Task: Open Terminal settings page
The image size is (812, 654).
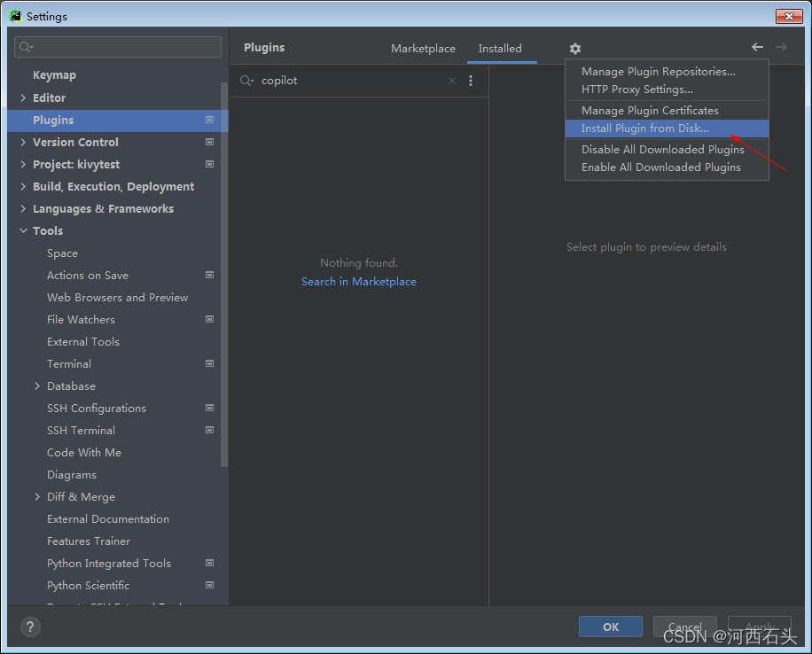Action: tap(69, 364)
